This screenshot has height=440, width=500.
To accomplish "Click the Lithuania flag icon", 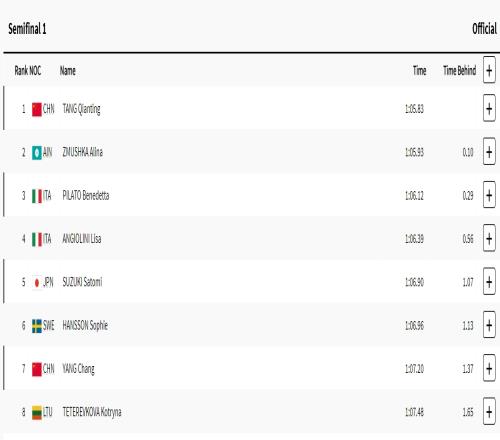I will pos(37,413).
